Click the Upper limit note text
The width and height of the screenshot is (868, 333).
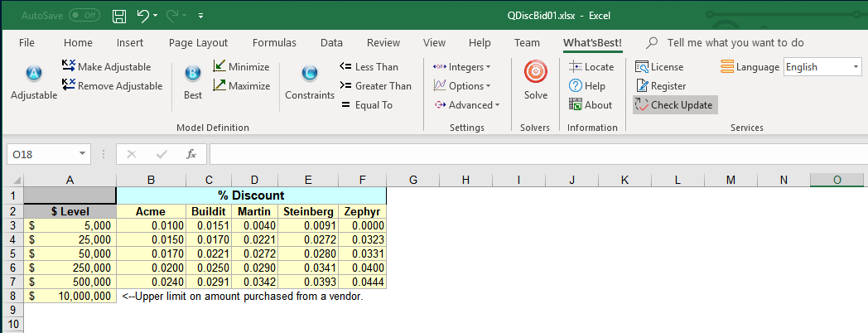[243, 296]
